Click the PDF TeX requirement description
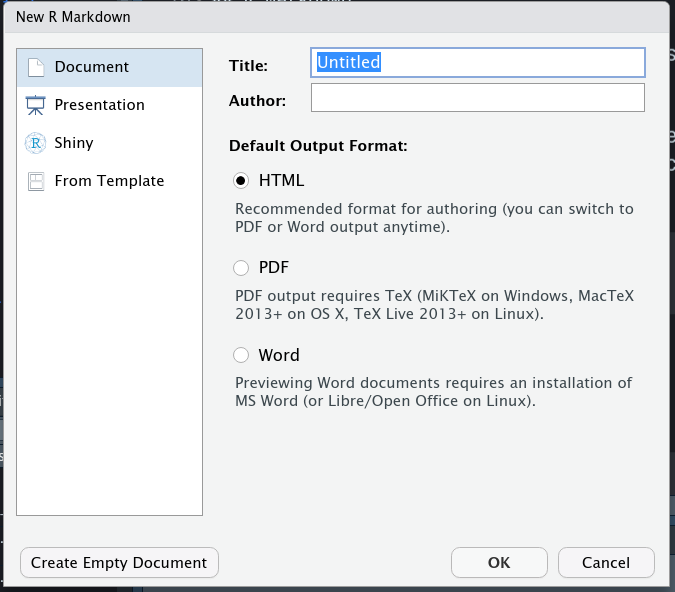This screenshot has height=592, width=675. tap(434, 305)
